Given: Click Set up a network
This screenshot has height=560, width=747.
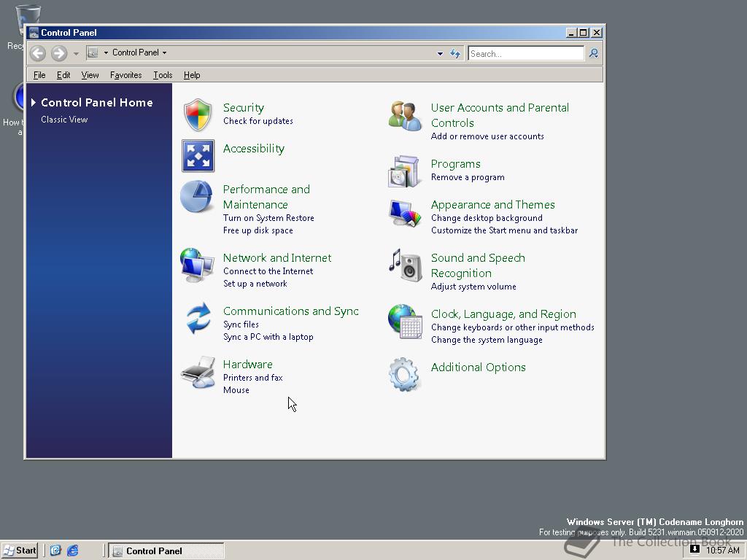Looking at the screenshot, I should [255, 284].
